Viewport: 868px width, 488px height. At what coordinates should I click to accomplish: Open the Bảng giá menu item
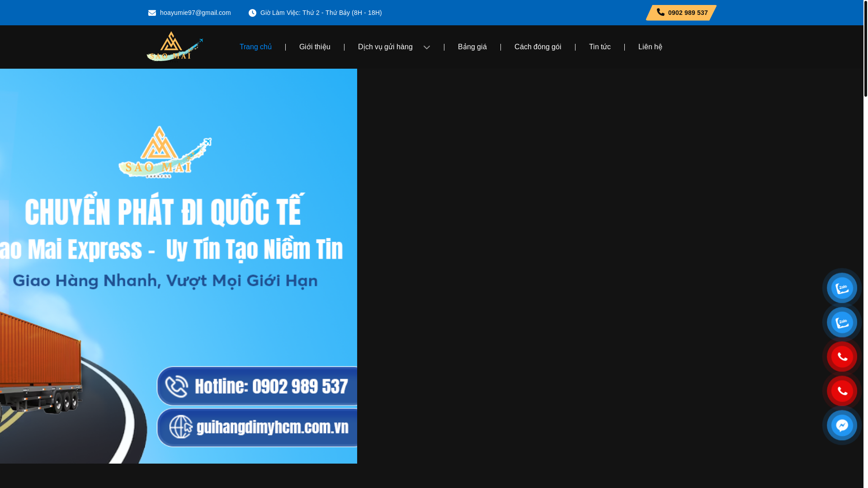tap(472, 47)
